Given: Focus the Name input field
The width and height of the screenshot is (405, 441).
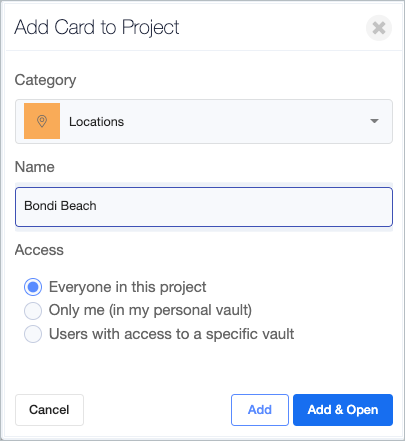Looking at the screenshot, I should click(204, 207).
